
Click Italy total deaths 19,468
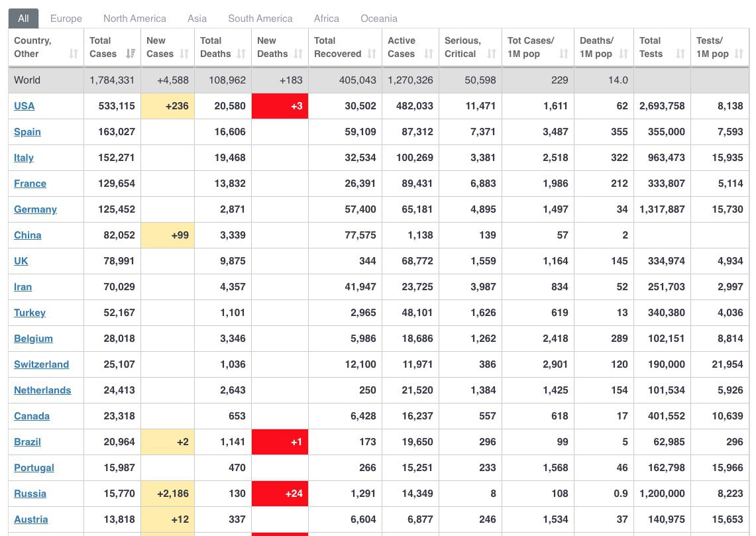[x=230, y=158]
